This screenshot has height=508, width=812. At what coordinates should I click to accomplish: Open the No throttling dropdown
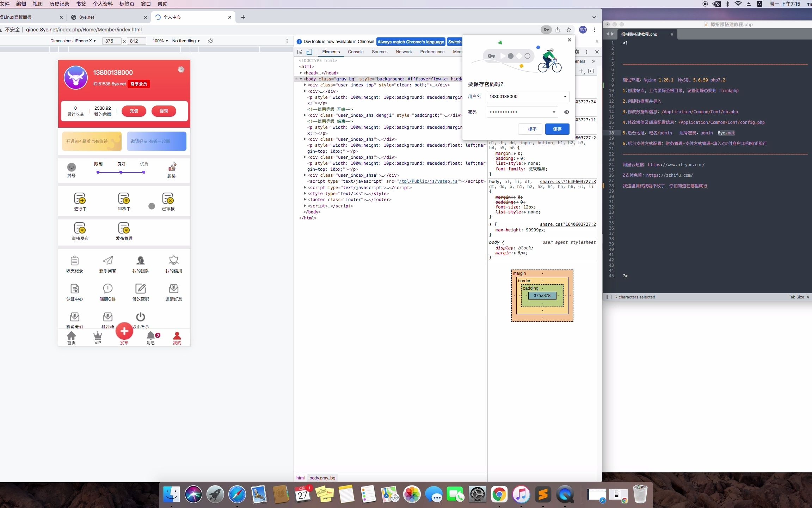pyautogui.click(x=186, y=41)
